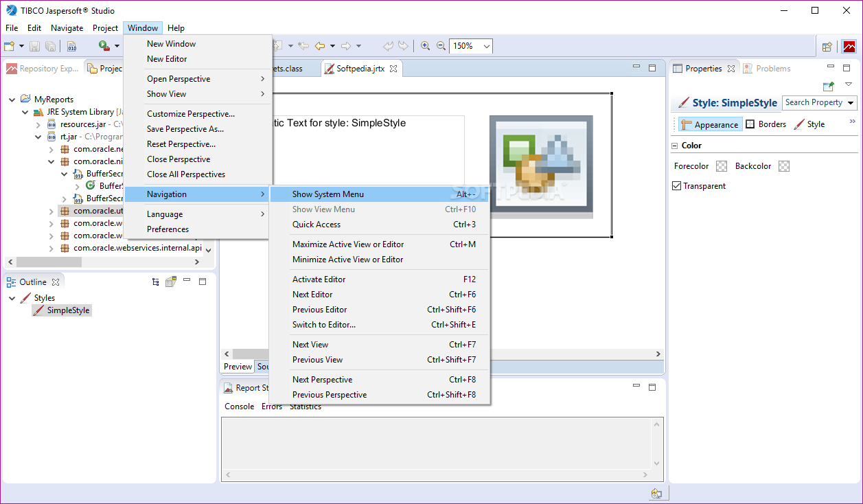Screen dimensions: 863x504
Task: Click the binary file icon in the toolbar
Action: coord(71,46)
